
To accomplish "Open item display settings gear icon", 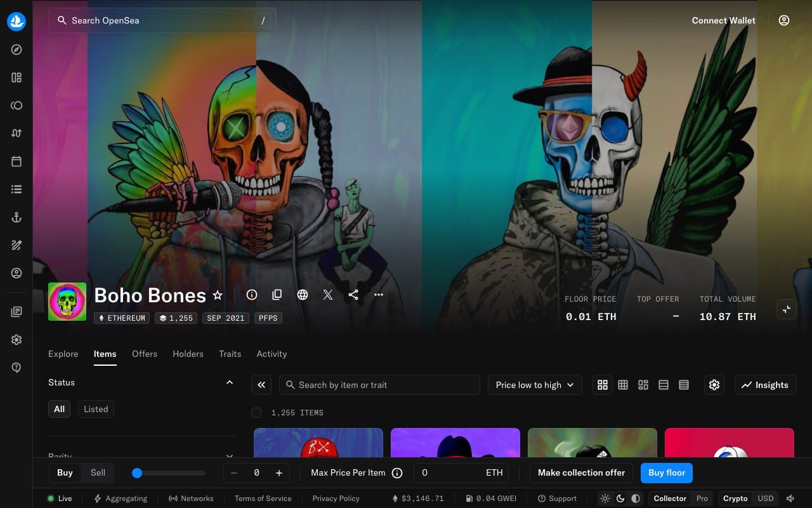I will (714, 385).
